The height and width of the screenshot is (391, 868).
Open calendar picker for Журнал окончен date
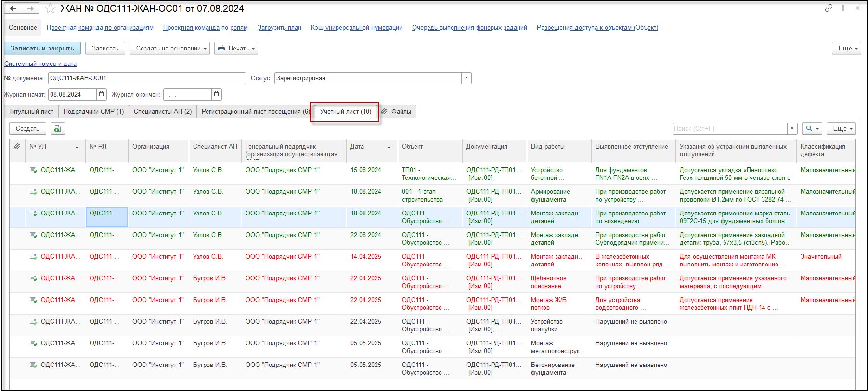(x=217, y=94)
